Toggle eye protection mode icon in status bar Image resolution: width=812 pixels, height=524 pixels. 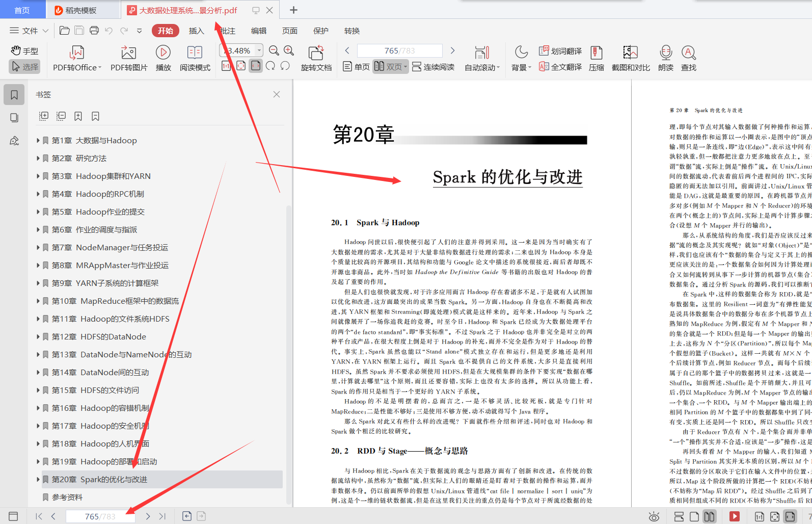tap(654, 516)
